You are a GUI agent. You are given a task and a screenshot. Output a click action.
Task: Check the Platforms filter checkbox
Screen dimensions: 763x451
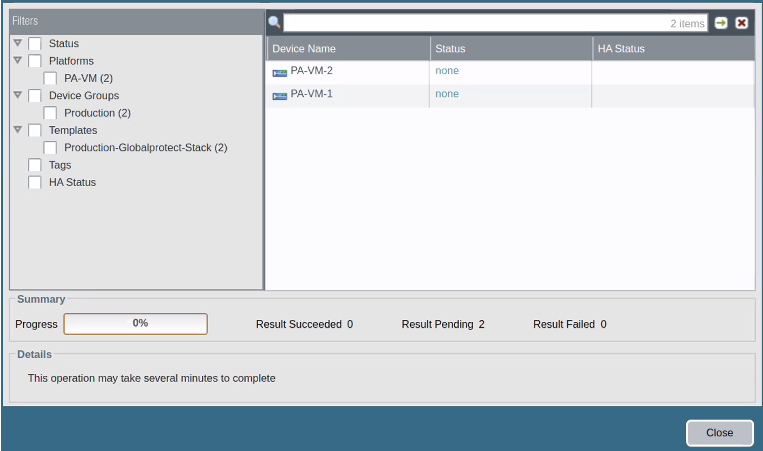pos(35,61)
